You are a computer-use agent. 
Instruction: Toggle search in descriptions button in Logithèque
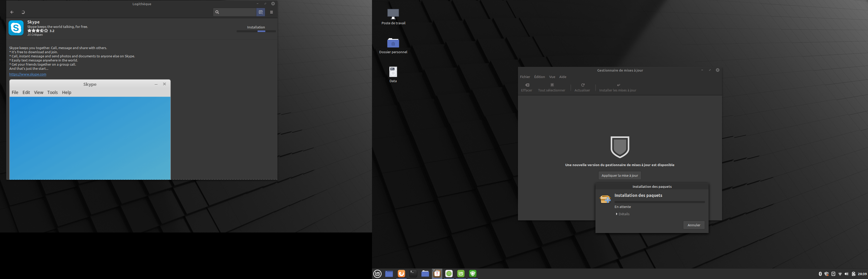[x=260, y=12]
